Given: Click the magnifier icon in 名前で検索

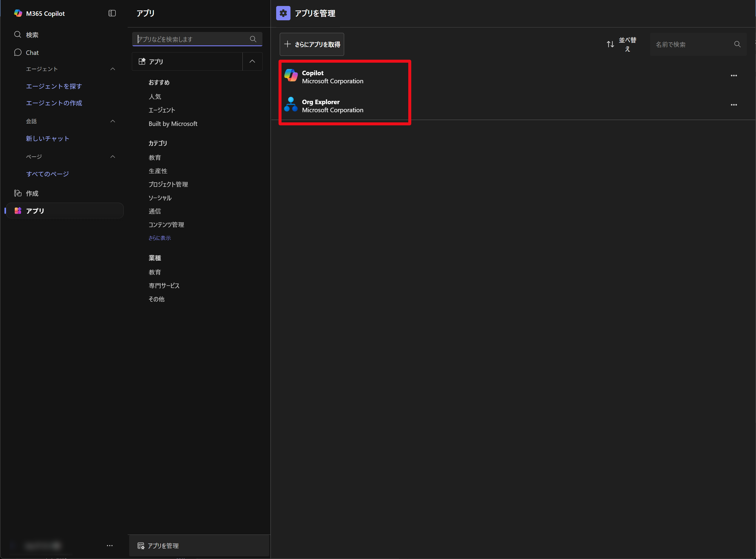Looking at the screenshot, I should (738, 44).
